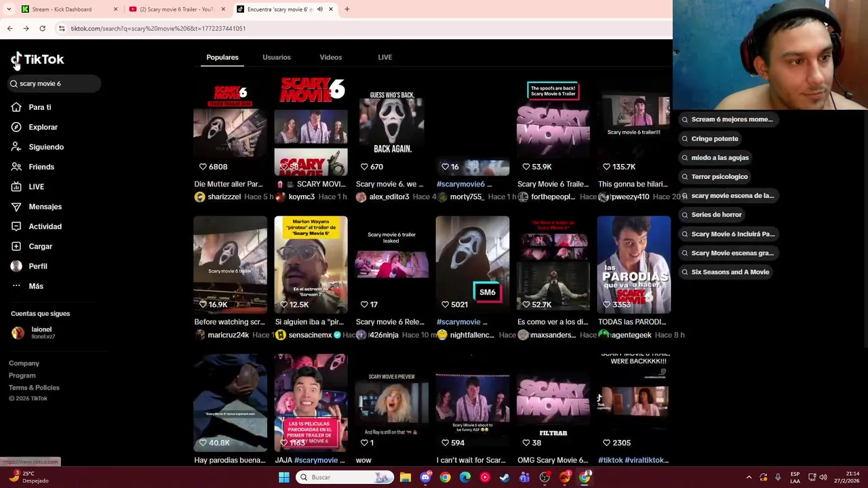Go to Siguiendo page
This screenshot has height=488, width=868.
click(37, 147)
